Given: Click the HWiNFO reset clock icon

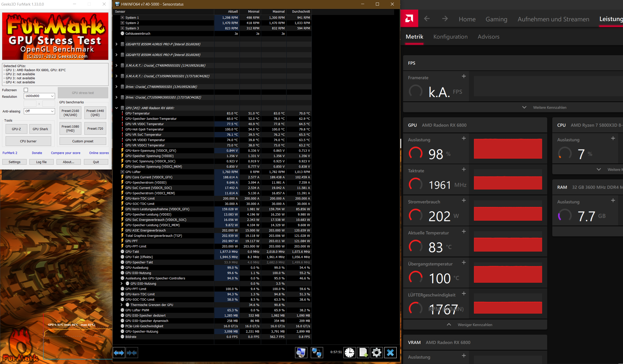Looking at the screenshot, I should click(x=350, y=353).
